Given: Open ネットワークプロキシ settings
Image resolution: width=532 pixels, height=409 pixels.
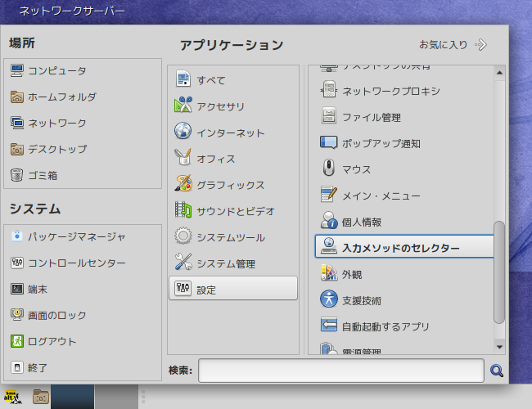Looking at the screenshot, I should click(x=404, y=91).
